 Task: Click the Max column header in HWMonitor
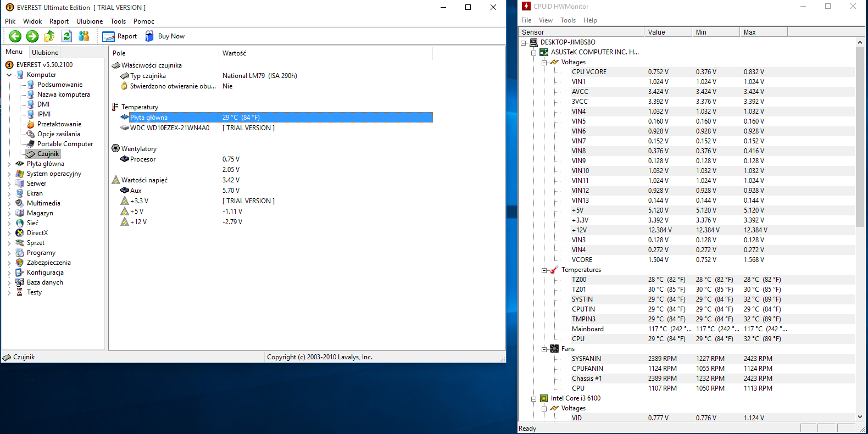tap(764, 32)
